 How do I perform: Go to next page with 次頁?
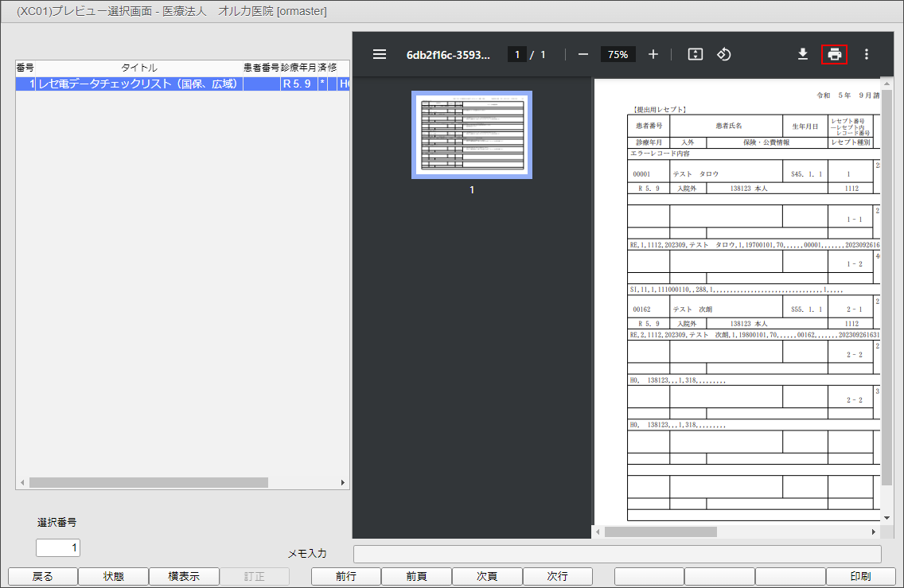click(x=487, y=577)
